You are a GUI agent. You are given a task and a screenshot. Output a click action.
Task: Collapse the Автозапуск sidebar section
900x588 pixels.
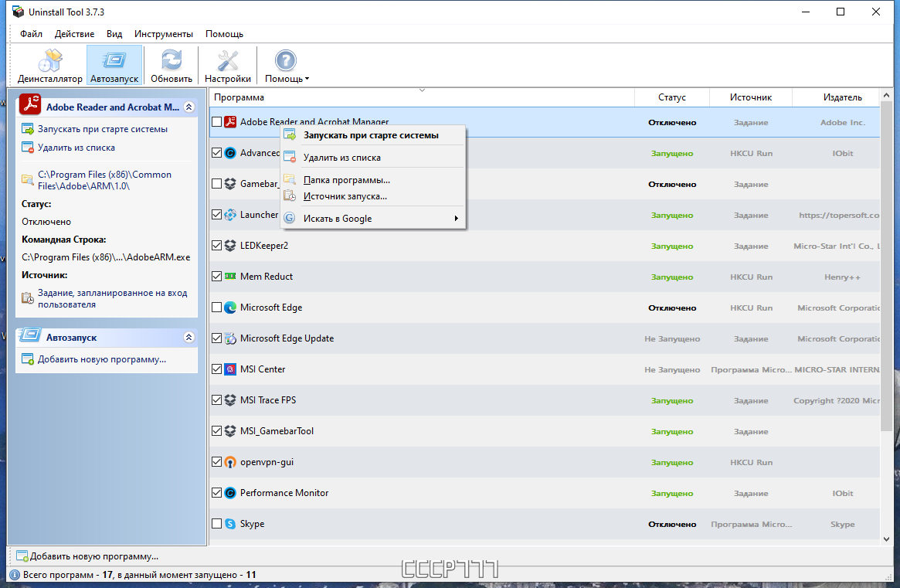coord(188,337)
